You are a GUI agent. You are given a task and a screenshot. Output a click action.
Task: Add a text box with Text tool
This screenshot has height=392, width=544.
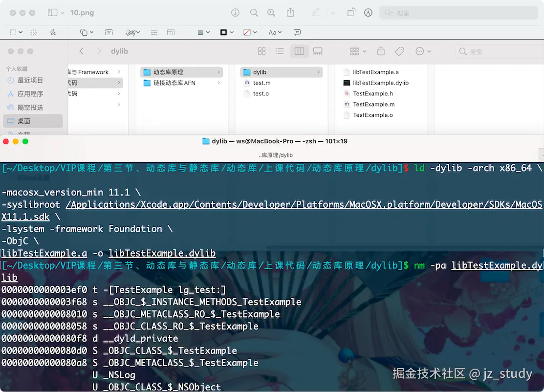pyautogui.click(x=109, y=32)
